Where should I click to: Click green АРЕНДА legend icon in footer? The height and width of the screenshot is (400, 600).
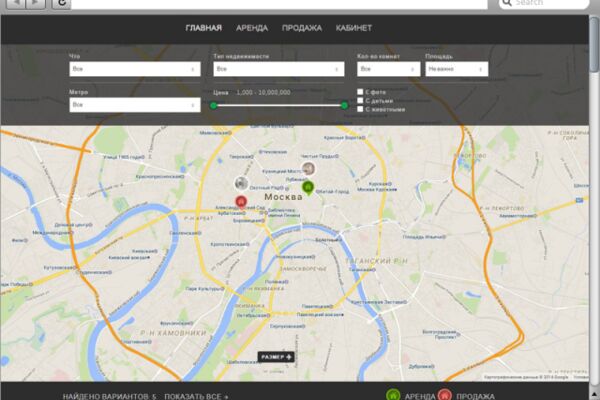[393, 395]
